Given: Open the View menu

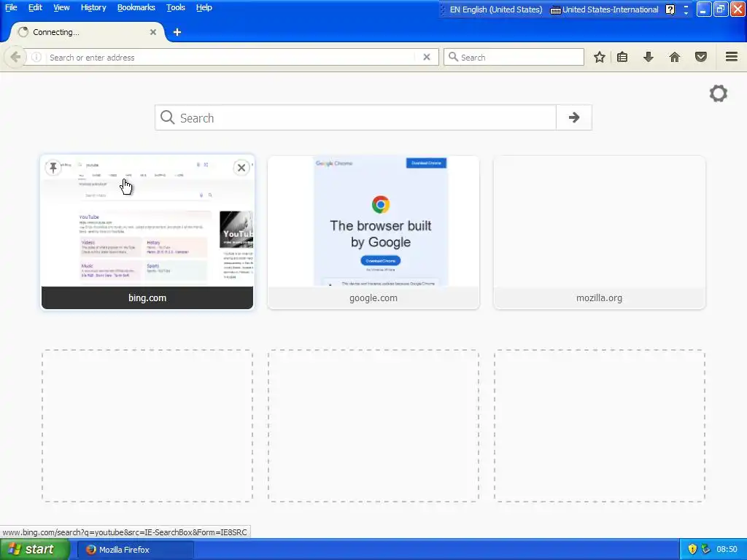Looking at the screenshot, I should click(61, 7).
